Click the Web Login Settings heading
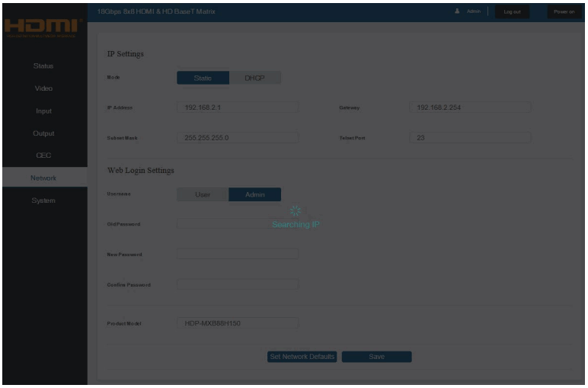The width and height of the screenshot is (588, 388). coord(141,170)
